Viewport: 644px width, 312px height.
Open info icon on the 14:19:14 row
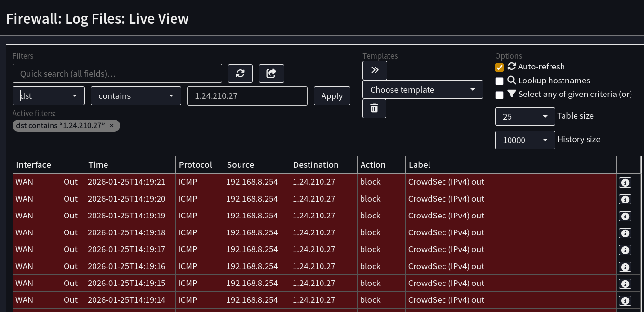625,300
